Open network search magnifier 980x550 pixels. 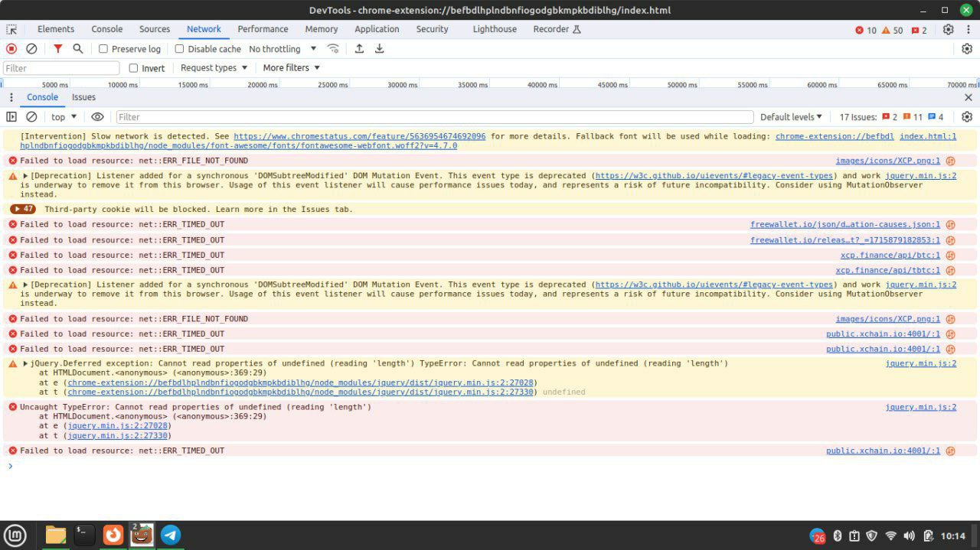(x=77, y=49)
